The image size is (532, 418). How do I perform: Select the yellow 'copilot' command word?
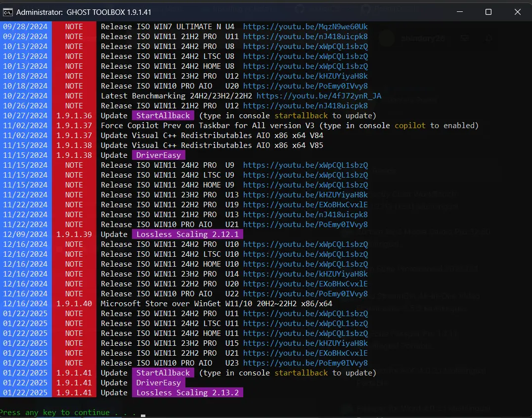click(x=410, y=125)
